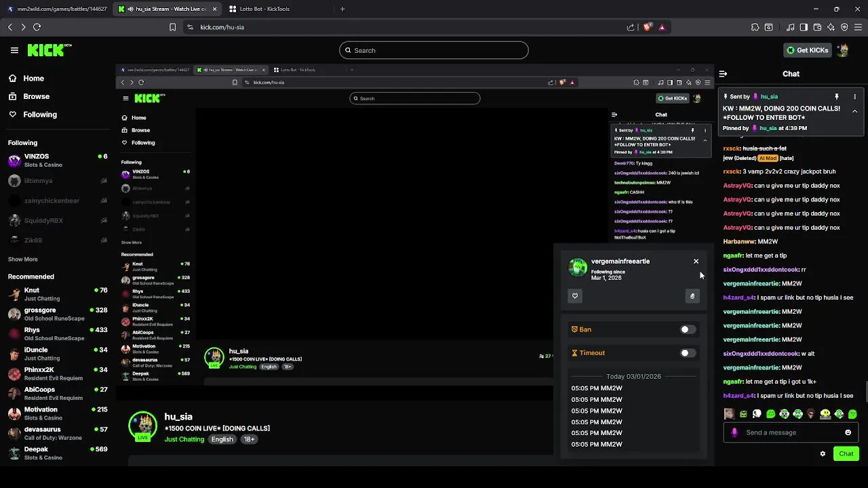The height and width of the screenshot is (488, 868).
Task: Click the Send a message field
Action: coord(791,432)
